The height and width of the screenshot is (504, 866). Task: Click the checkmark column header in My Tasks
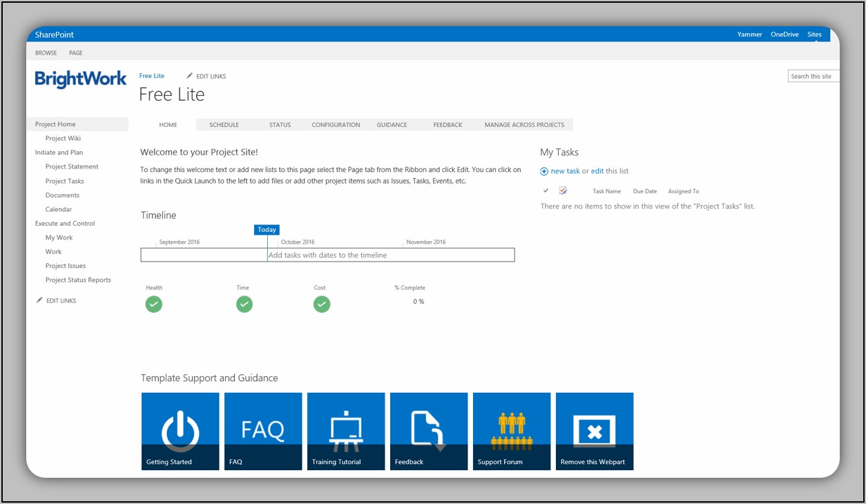click(546, 191)
